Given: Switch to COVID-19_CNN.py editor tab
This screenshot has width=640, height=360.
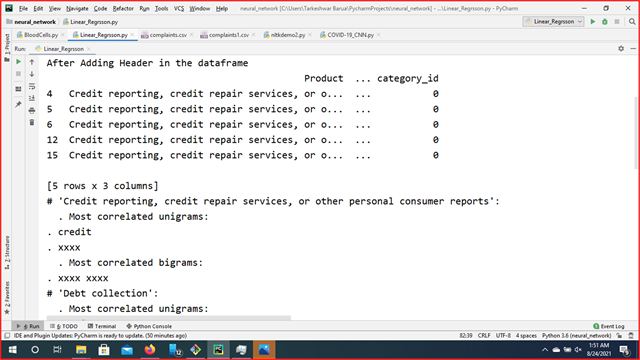Looking at the screenshot, I should 350,35.
